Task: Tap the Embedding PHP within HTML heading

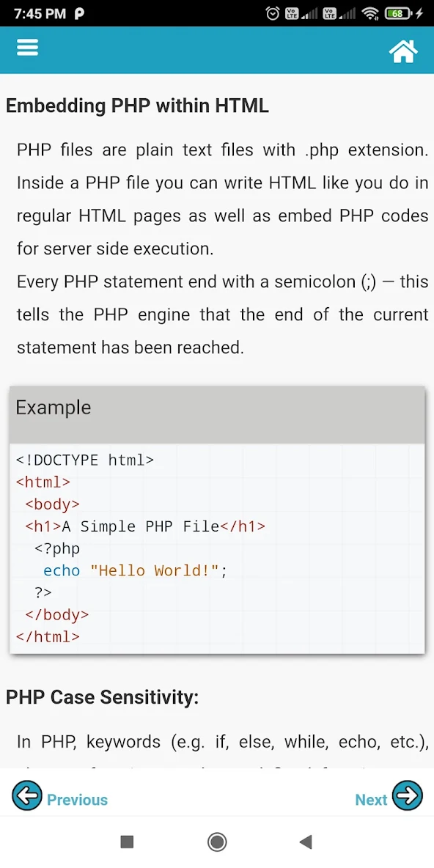Action: tap(136, 106)
